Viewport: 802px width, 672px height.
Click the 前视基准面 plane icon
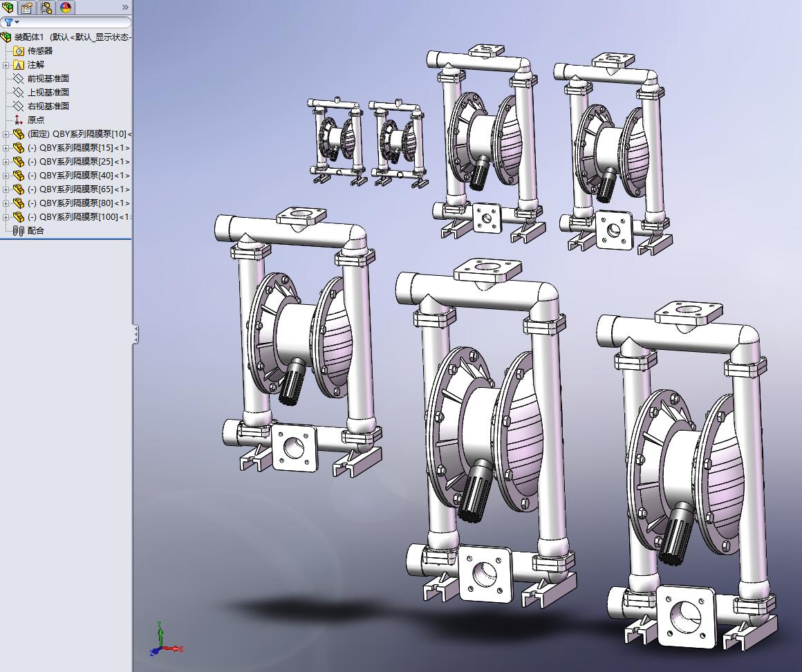(x=19, y=79)
